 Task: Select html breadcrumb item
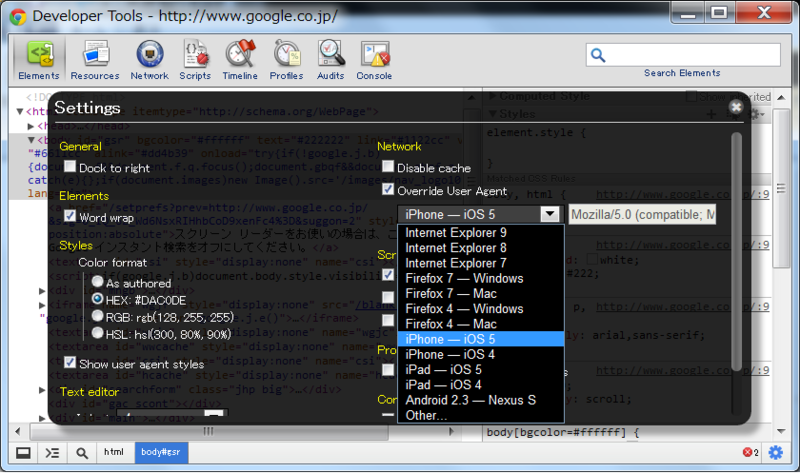pos(114,452)
